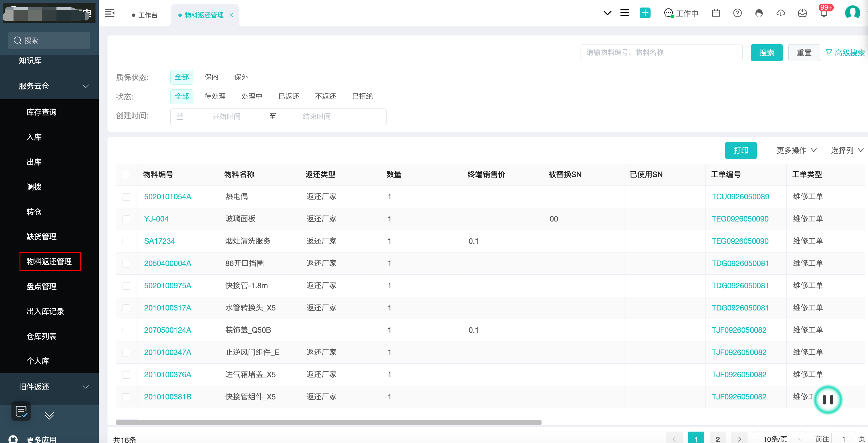Close the 物料返还管理 tab
This screenshot has width=868, height=443.
pyautogui.click(x=231, y=15)
